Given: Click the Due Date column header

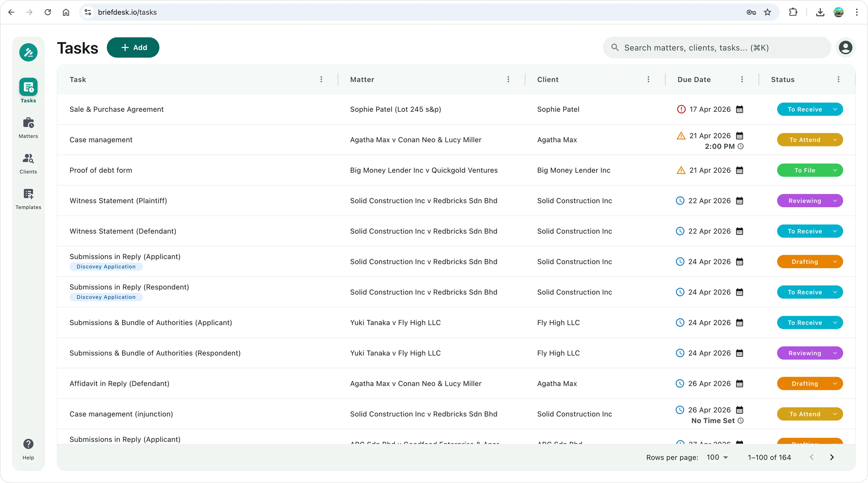Looking at the screenshot, I should pyautogui.click(x=694, y=79).
